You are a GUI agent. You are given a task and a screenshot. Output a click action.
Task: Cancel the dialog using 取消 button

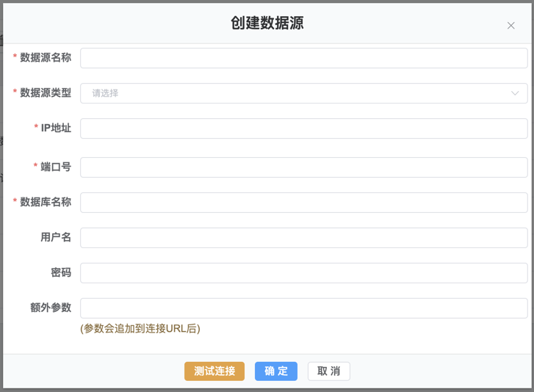[x=328, y=371]
